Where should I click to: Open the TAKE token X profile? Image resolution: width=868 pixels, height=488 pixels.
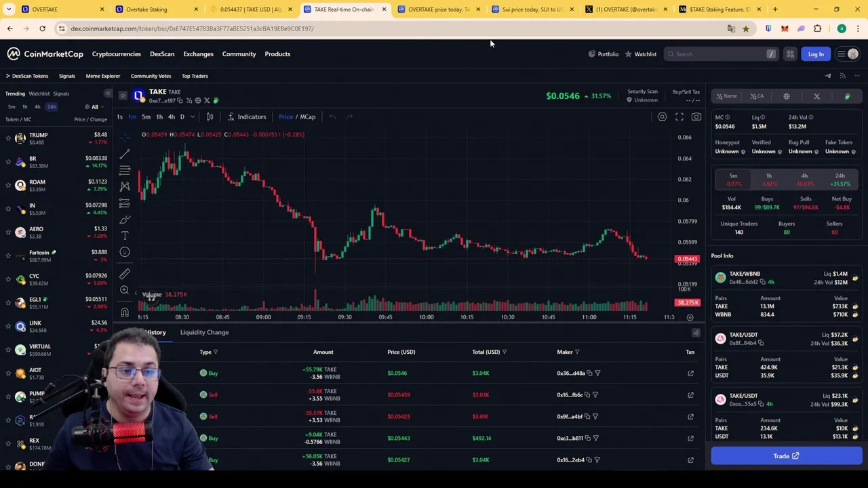tap(207, 101)
